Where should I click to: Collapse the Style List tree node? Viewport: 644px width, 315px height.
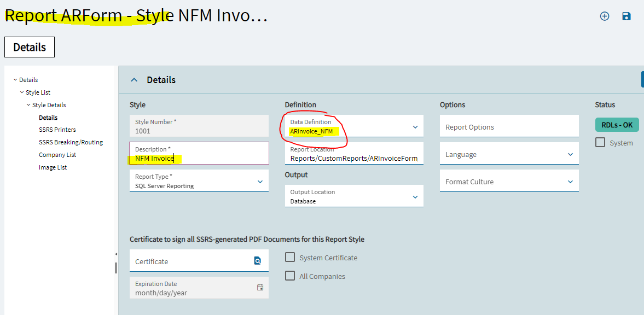pos(22,92)
